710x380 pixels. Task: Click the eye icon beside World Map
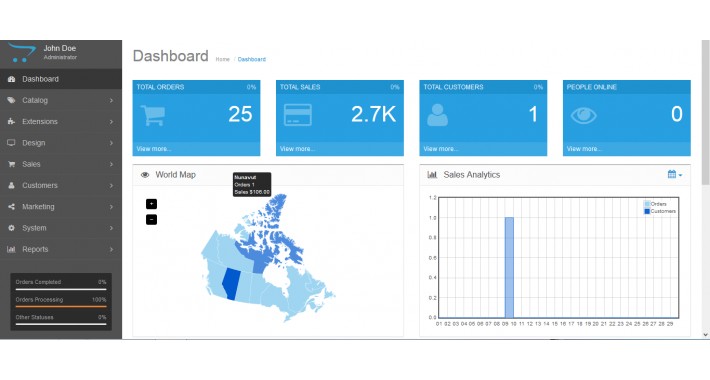145,175
